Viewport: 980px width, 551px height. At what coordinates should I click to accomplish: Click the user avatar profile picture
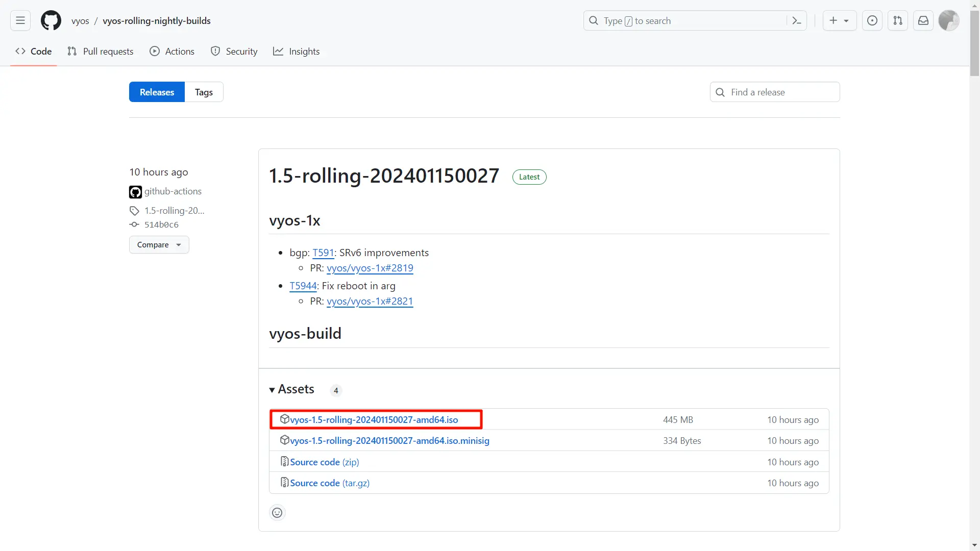coord(949,21)
